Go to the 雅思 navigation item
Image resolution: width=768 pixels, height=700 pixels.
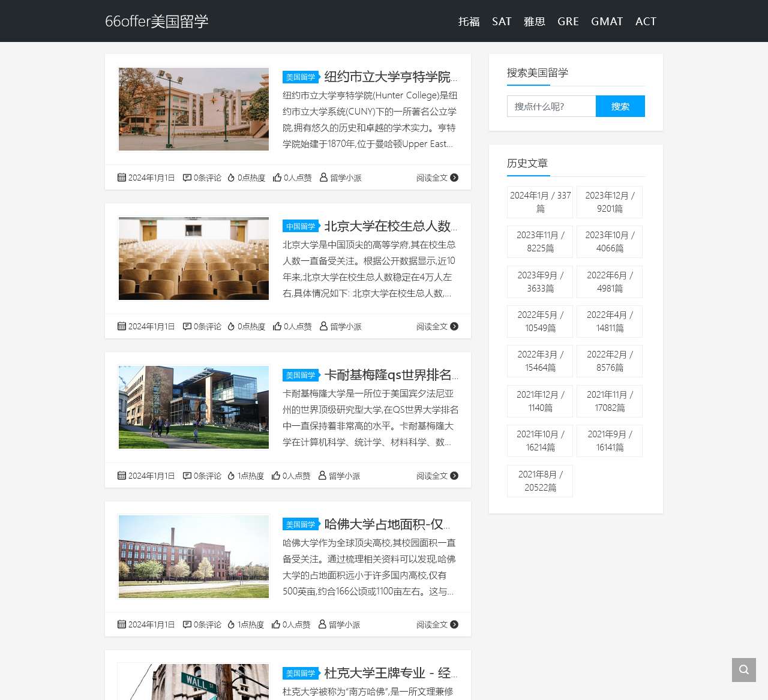535,22
